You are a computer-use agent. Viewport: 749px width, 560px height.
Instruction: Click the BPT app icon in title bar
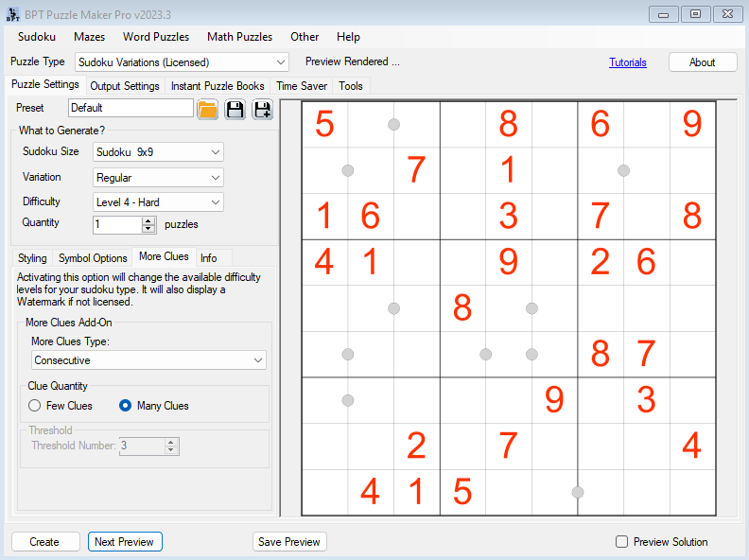pyautogui.click(x=12, y=13)
